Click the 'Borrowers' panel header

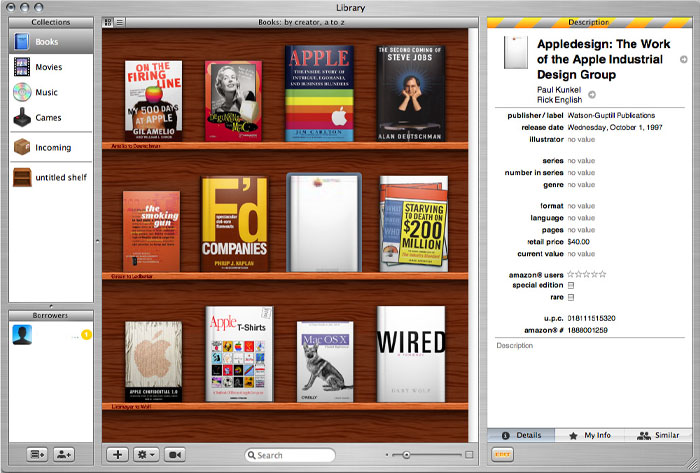[x=51, y=315]
